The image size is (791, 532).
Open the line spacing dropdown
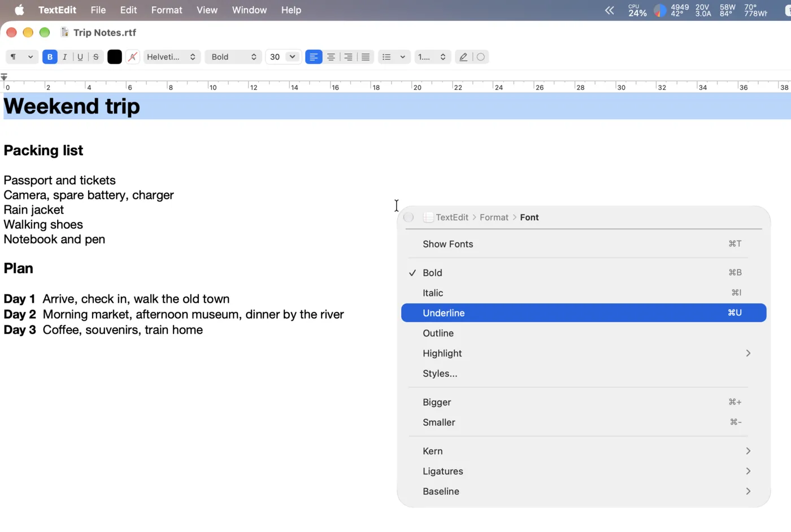pos(432,57)
